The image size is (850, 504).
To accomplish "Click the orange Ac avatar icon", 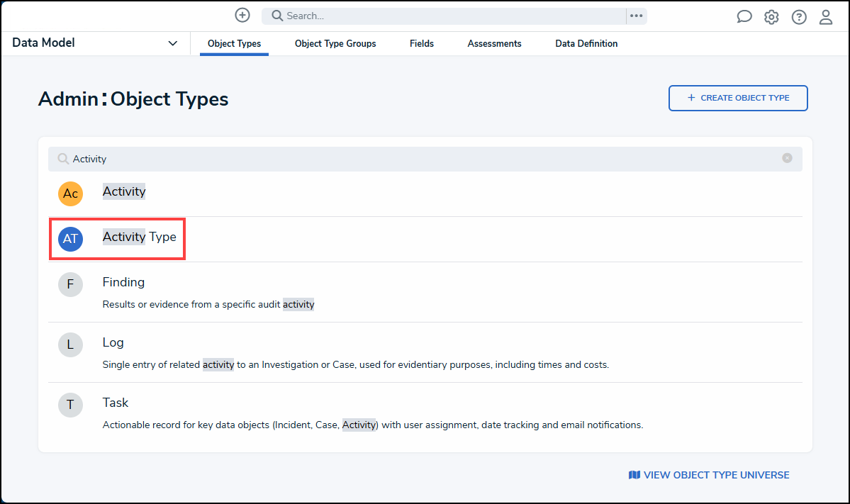I will pos(70,194).
